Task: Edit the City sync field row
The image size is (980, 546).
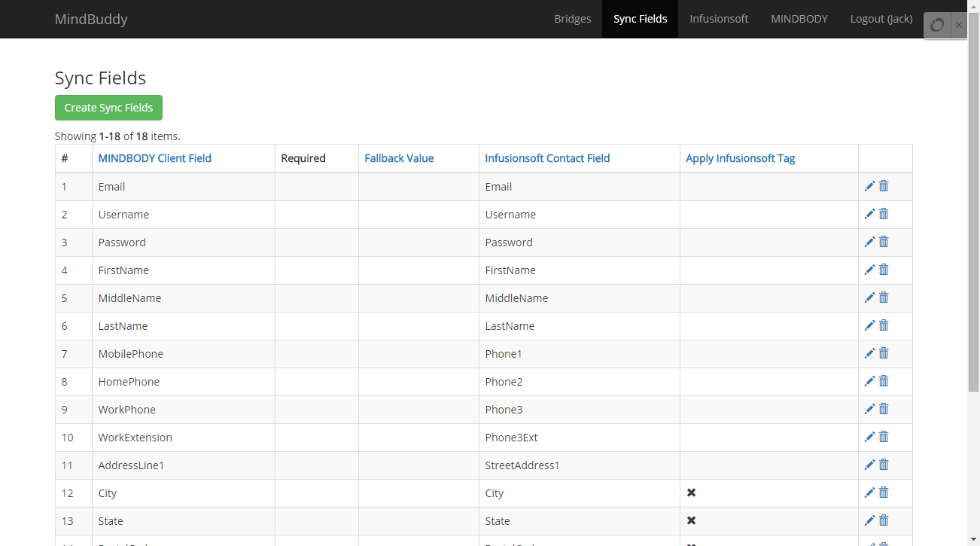Action: pos(869,493)
